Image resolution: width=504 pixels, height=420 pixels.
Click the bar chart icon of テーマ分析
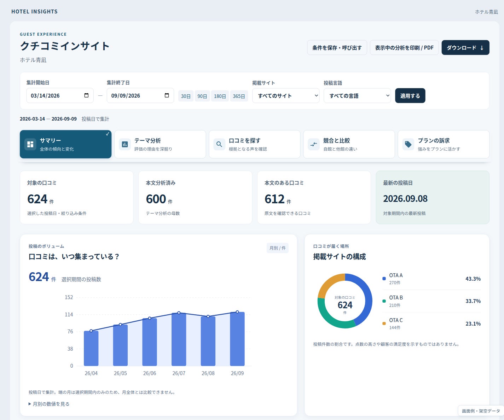click(125, 144)
